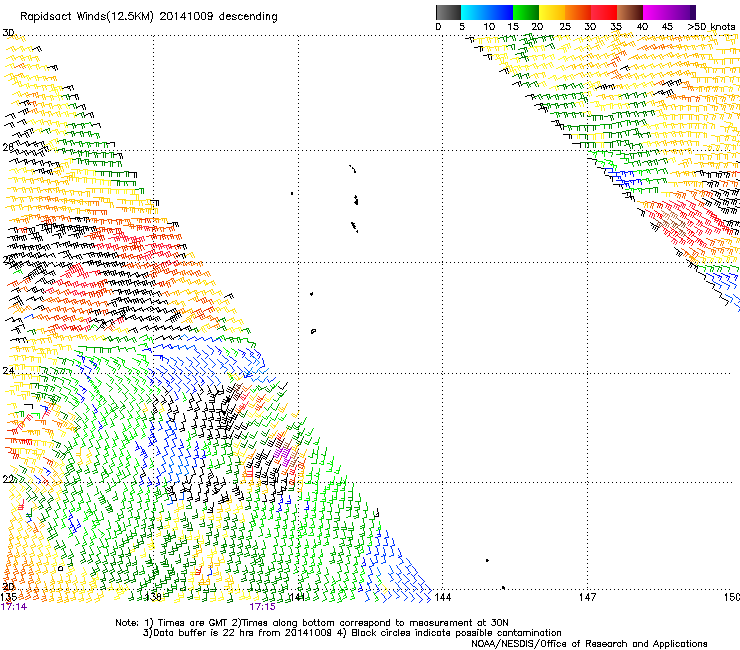Click the dark purple >50 knots swatch
This screenshot has width=740, height=650.
click(x=691, y=12)
